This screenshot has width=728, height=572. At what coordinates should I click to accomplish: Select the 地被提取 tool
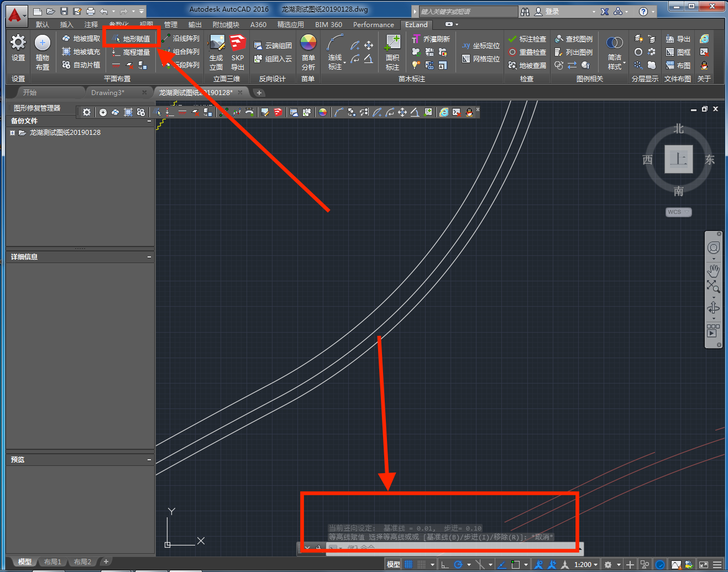pyautogui.click(x=81, y=39)
